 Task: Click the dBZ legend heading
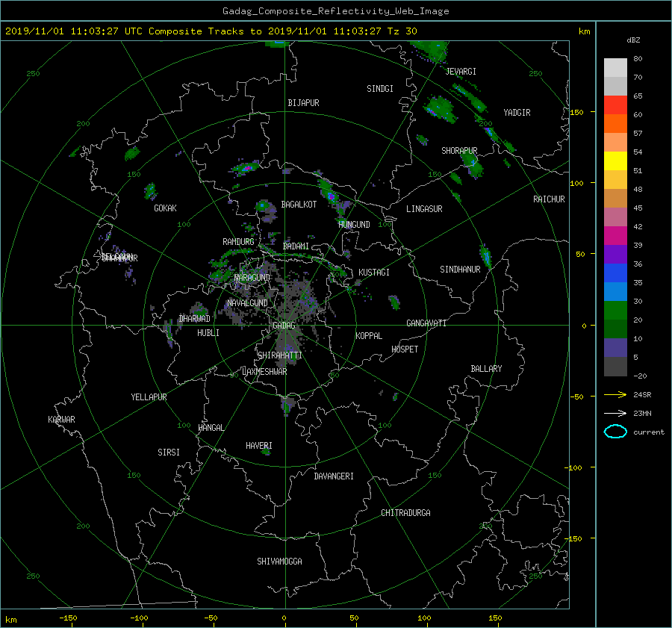pos(633,40)
